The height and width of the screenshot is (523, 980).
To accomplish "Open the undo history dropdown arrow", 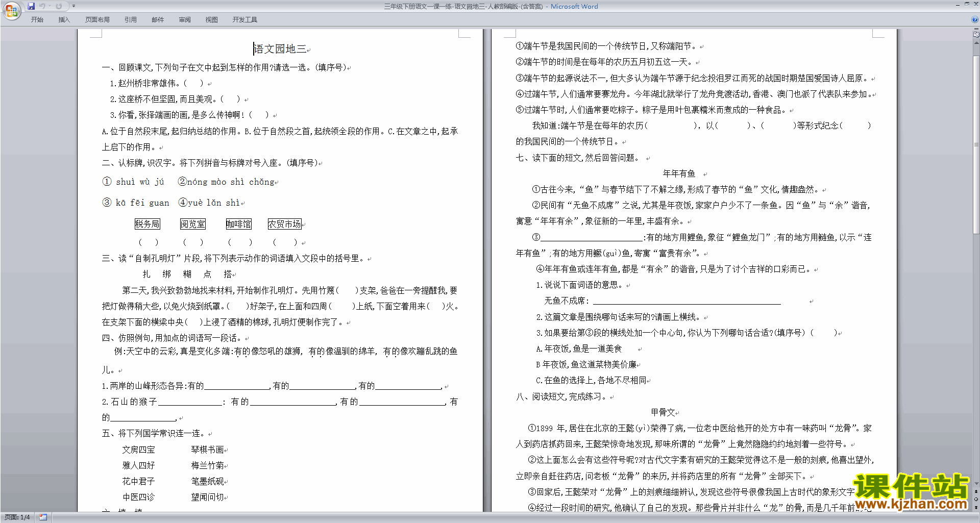I will (x=50, y=6).
